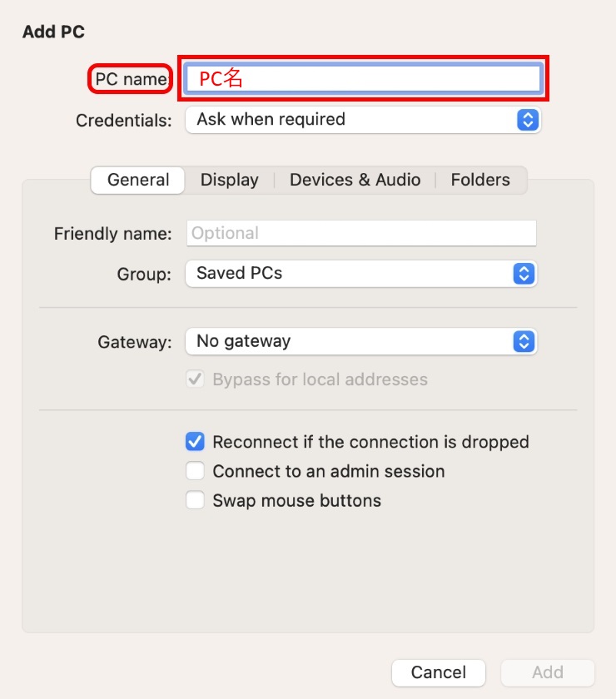This screenshot has height=699, width=616.
Task: Enable Connect to an admin session
Action: (195, 471)
